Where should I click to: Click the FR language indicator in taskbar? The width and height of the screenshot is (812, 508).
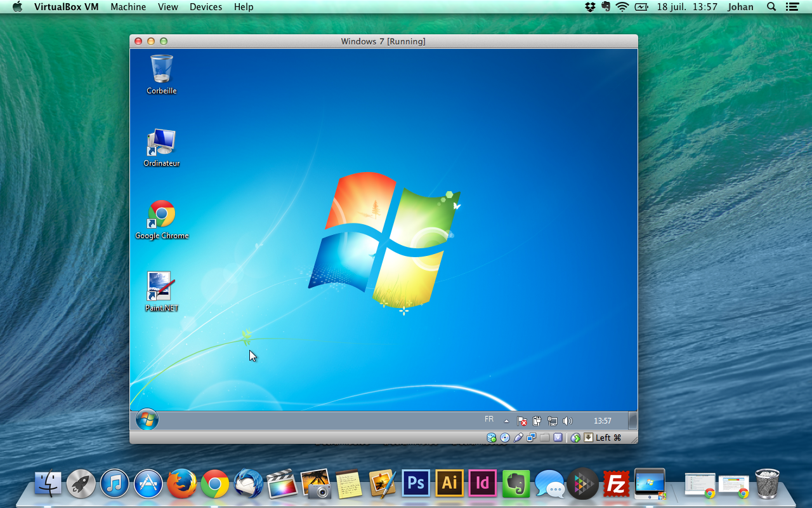coord(489,420)
